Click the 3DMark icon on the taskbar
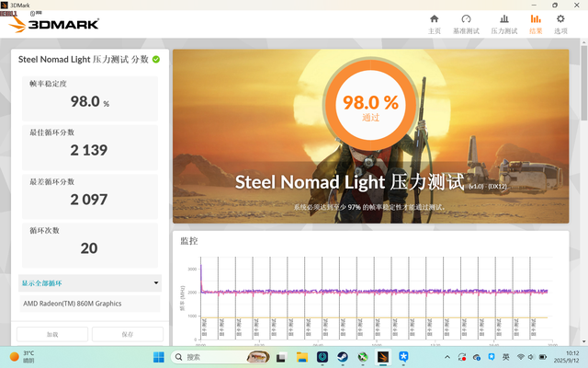 click(383, 357)
